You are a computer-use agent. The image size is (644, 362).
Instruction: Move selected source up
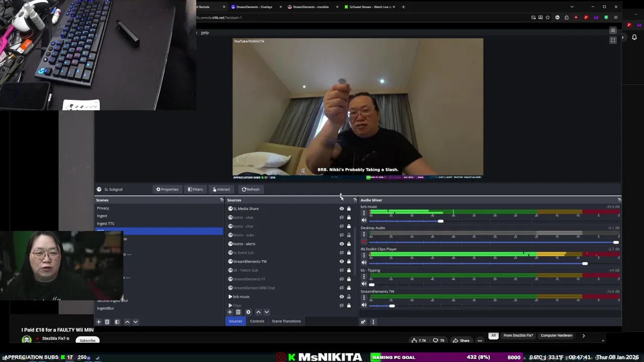[x=259, y=312]
